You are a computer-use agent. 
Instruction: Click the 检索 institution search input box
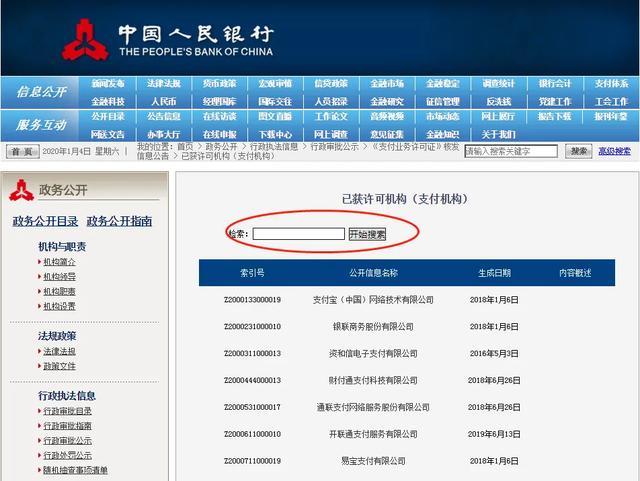298,234
